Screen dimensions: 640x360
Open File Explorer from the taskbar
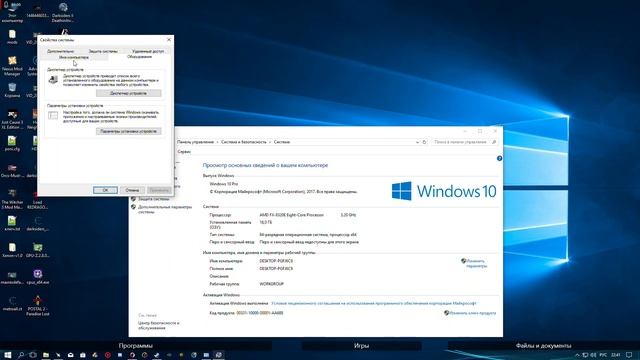(x=46, y=355)
